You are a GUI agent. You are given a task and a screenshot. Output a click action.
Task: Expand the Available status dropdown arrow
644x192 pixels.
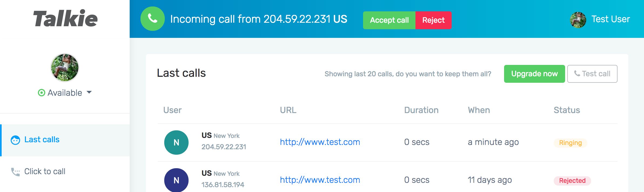(89, 92)
